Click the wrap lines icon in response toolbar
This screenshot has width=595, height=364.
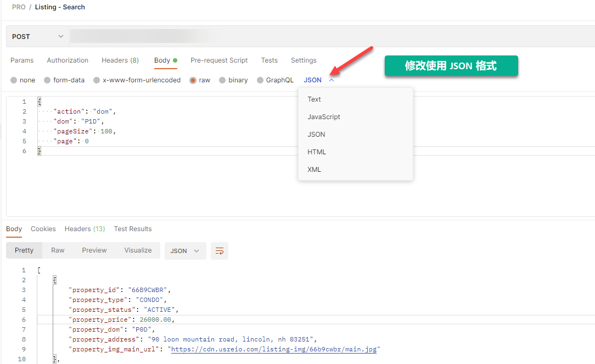coord(220,251)
